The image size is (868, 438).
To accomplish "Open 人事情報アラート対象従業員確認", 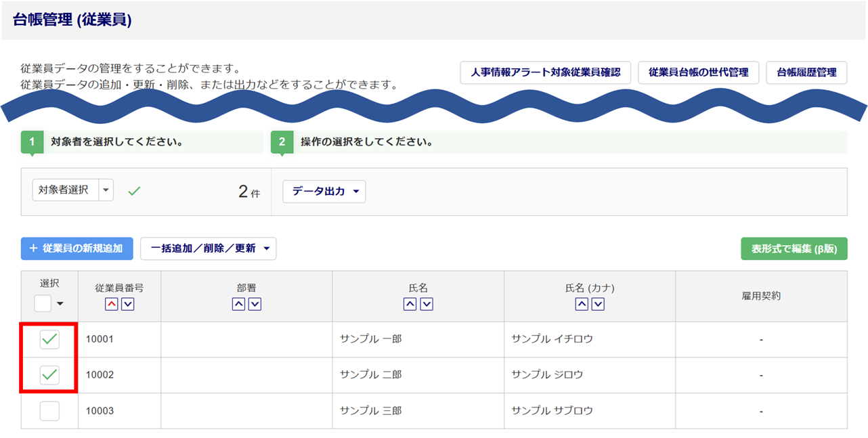I will pos(545,72).
